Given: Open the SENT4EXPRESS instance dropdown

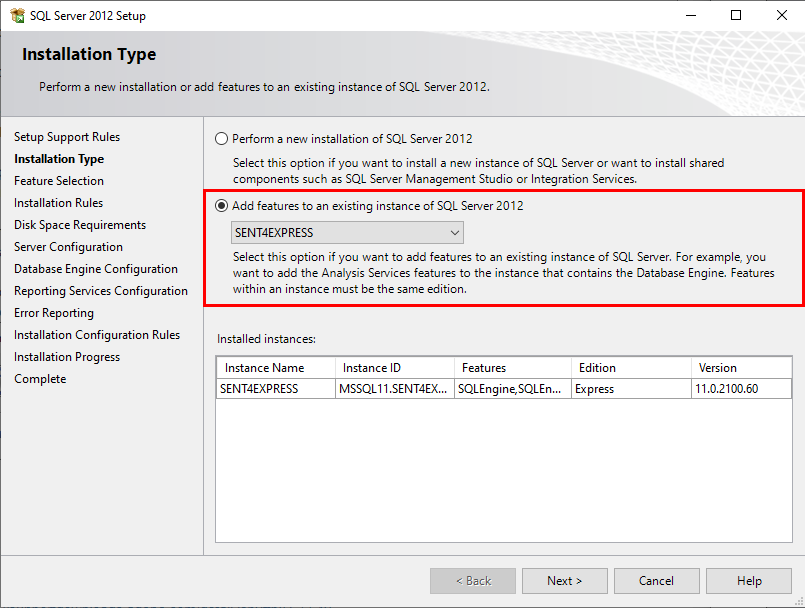Looking at the screenshot, I should coord(347,232).
